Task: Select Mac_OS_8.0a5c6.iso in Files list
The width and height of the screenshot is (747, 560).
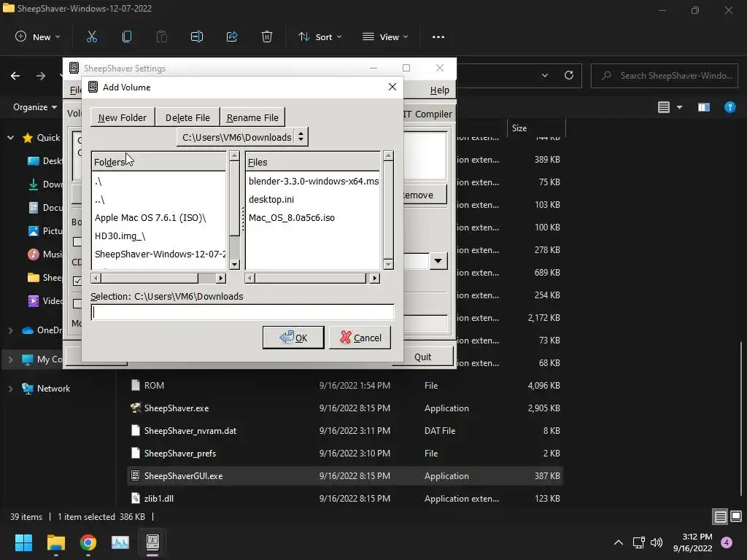Action: tap(292, 217)
